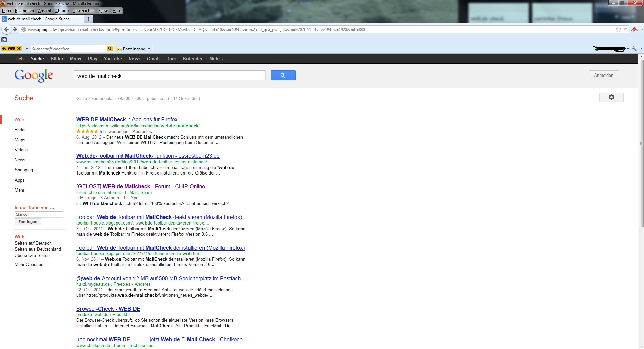This screenshot has width=644, height=349.
Task: Filter results by Videos in left sidebar
Action: pos(21,150)
